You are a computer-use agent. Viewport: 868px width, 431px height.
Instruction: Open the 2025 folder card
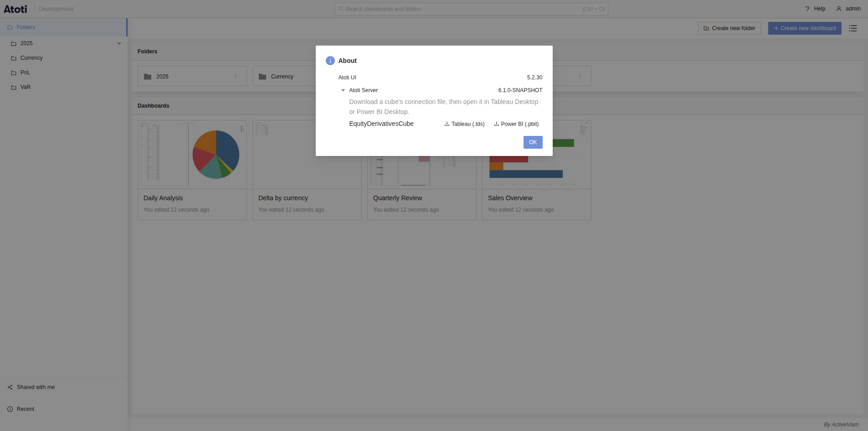(192, 76)
